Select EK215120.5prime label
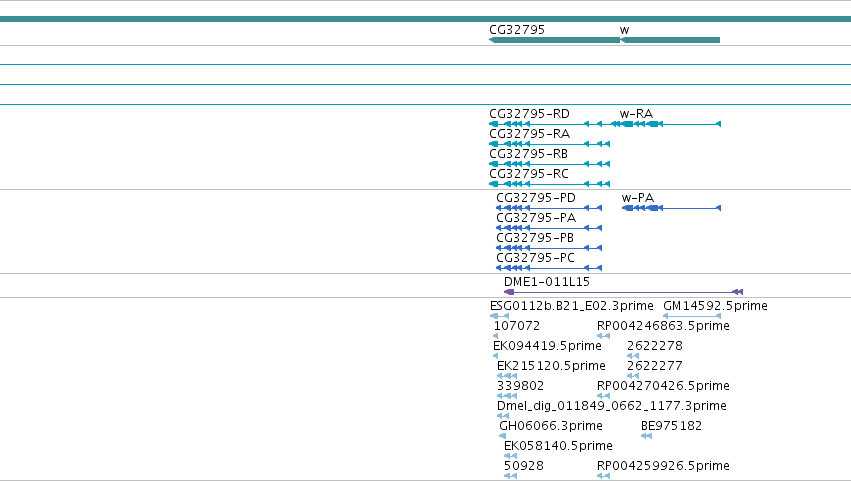 click(551, 366)
